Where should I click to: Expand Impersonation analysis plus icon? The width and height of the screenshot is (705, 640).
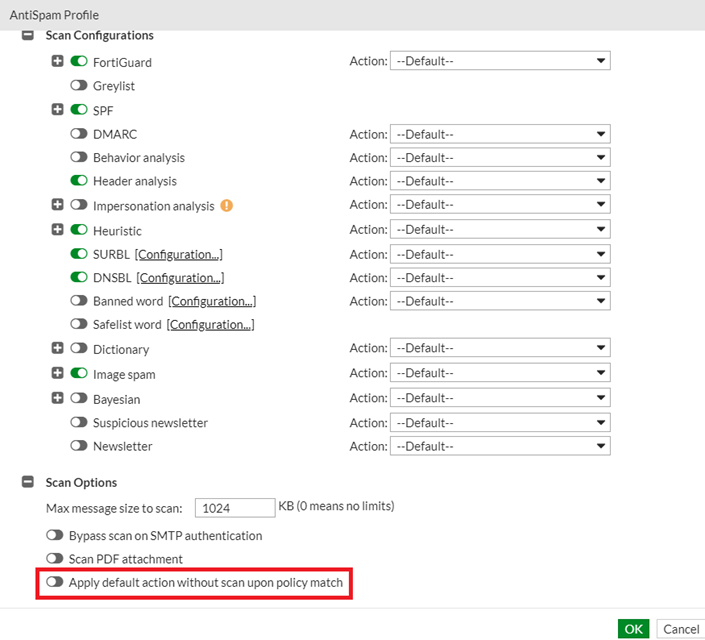(x=58, y=206)
